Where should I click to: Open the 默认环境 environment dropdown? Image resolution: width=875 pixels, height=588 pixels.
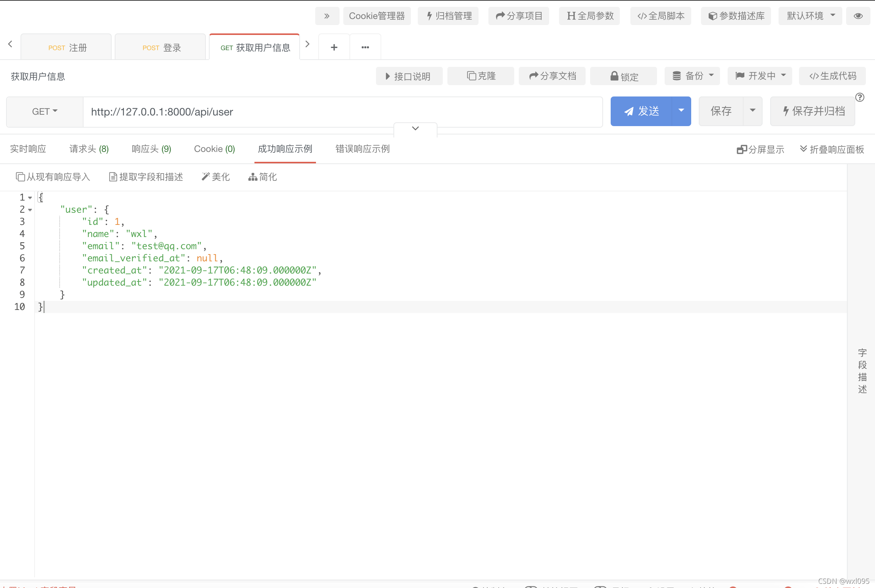(x=810, y=16)
